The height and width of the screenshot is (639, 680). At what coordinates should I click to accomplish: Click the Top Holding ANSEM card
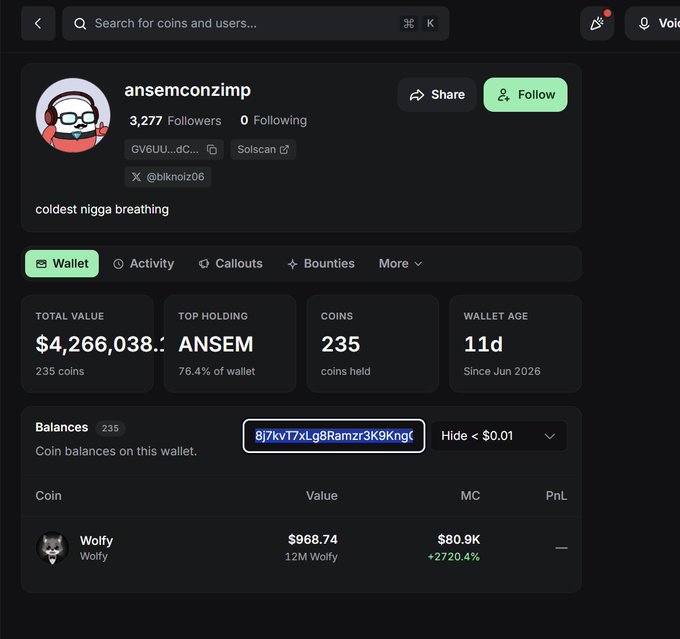tap(230, 344)
